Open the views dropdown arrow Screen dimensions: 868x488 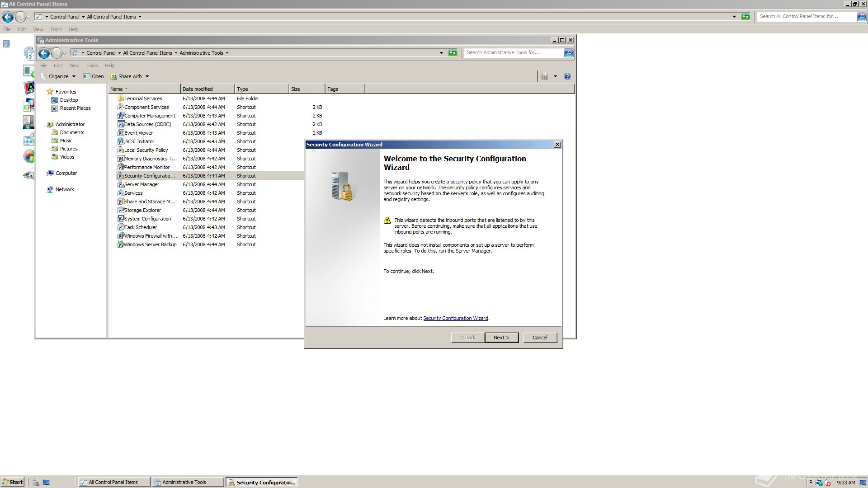pyautogui.click(x=555, y=76)
